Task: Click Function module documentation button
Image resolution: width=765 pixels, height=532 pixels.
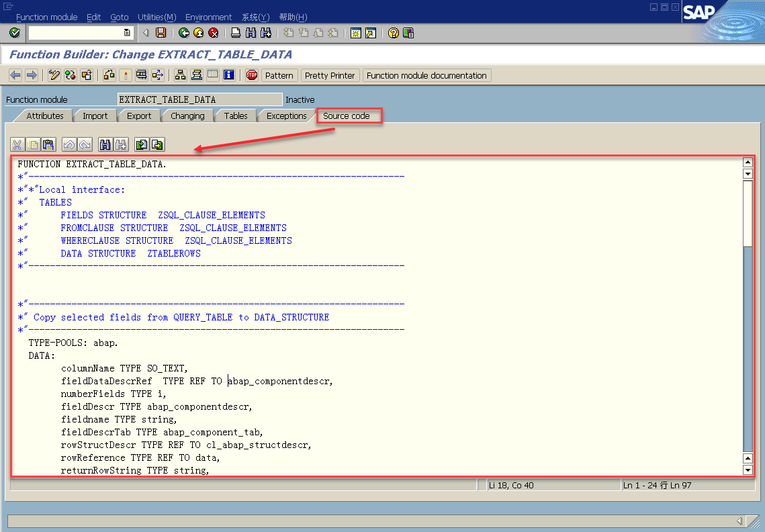Action: [x=426, y=75]
